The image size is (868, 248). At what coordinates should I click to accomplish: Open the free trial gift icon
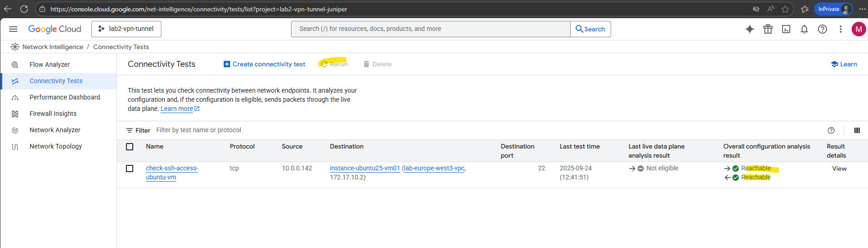tap(768, 29)
